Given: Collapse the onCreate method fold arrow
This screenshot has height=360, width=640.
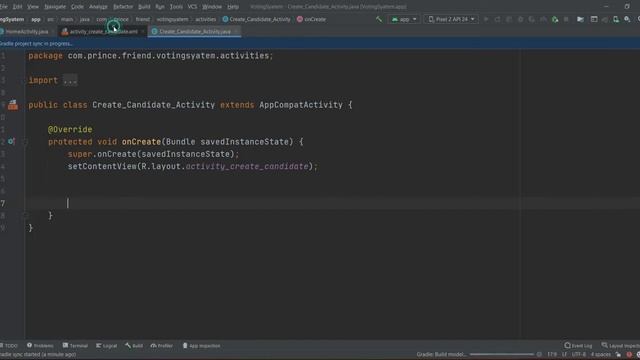Looking at the screenshot, I should click(24, 142).
